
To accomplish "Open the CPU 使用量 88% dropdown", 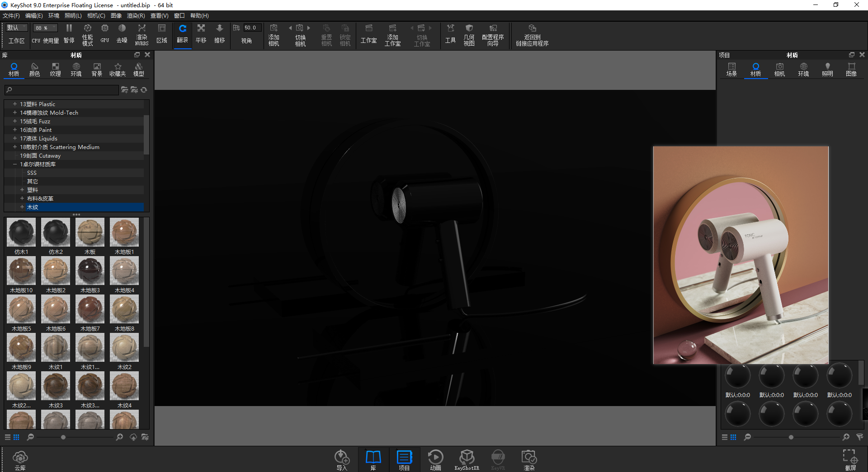I will coord(45,28).
